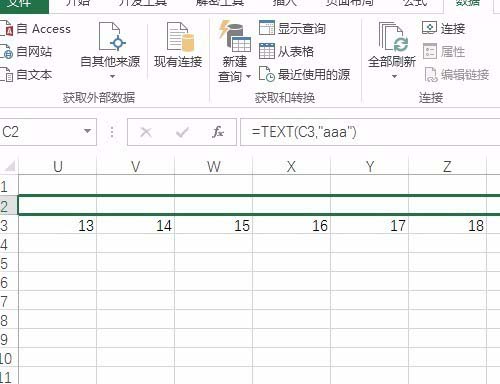
Task: Select row 2 header
Action: tap(9, 205)
